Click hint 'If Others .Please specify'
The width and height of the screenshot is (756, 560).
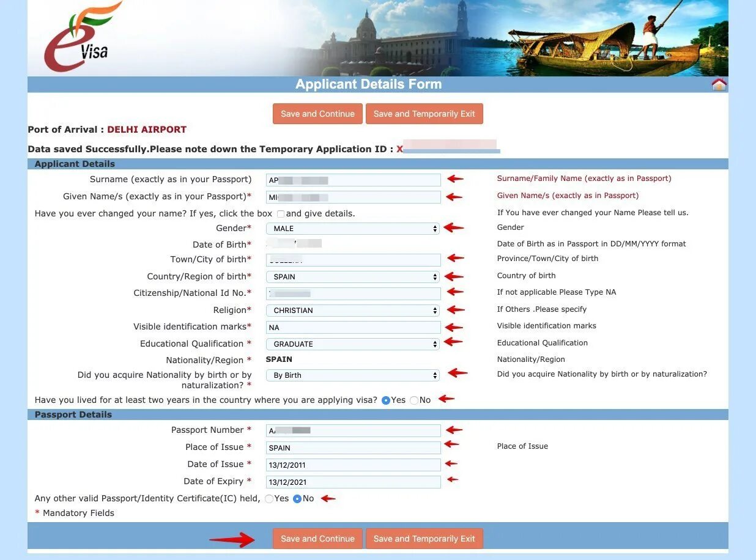542,309
